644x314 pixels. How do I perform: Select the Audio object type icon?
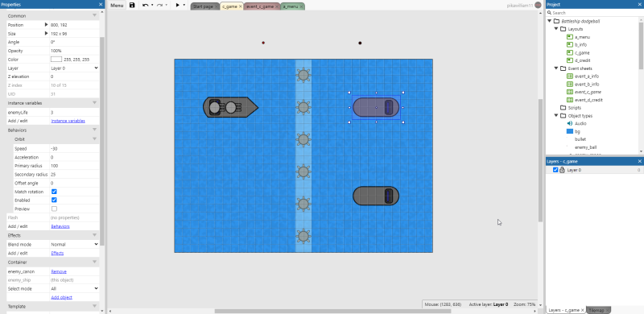[x=570, y=123]
